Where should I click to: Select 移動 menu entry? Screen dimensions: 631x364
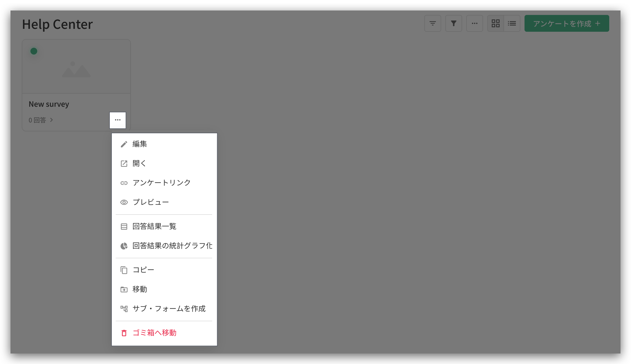point(164,289)
